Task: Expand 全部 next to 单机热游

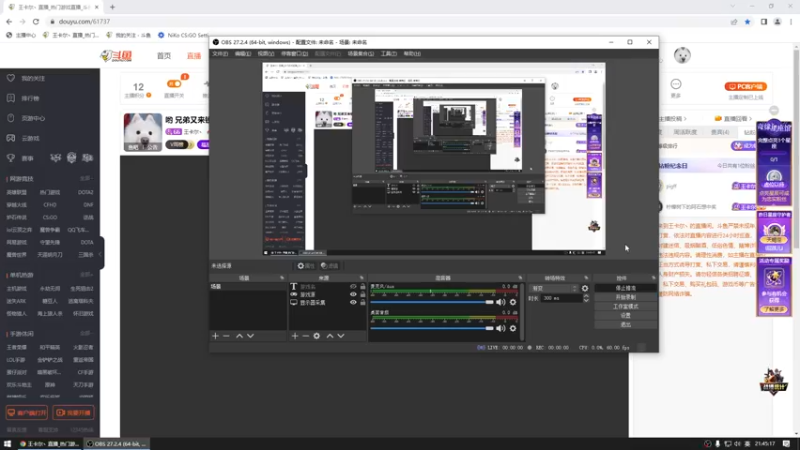Action: point(85,275)
